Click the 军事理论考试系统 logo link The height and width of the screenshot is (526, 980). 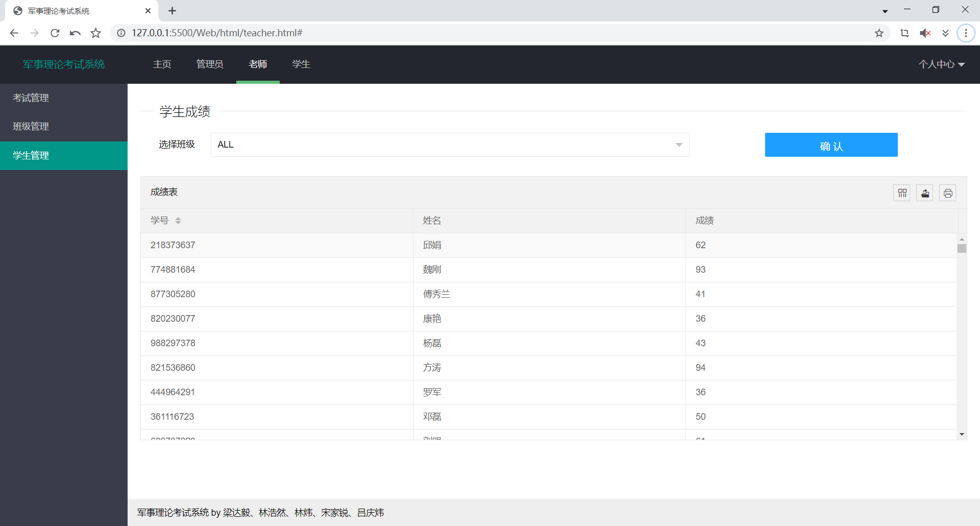(64, 64)
